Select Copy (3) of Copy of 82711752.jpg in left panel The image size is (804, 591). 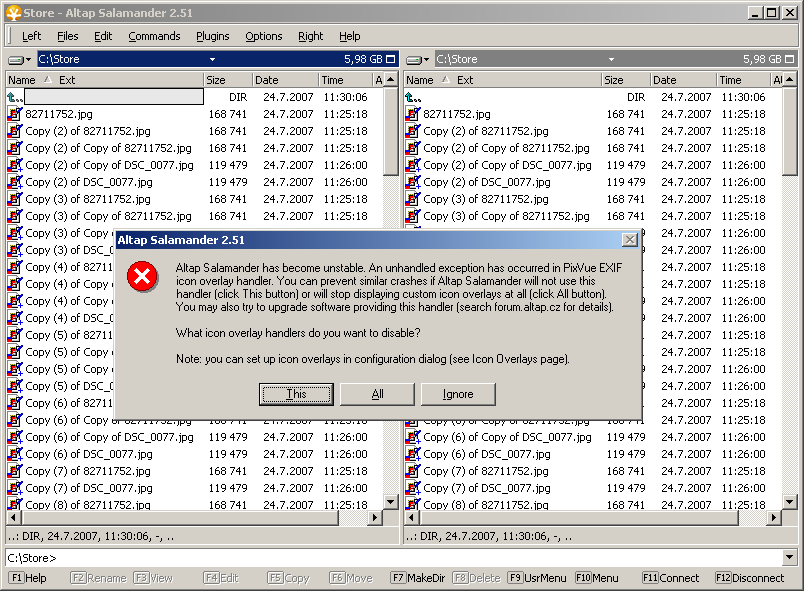108,216
